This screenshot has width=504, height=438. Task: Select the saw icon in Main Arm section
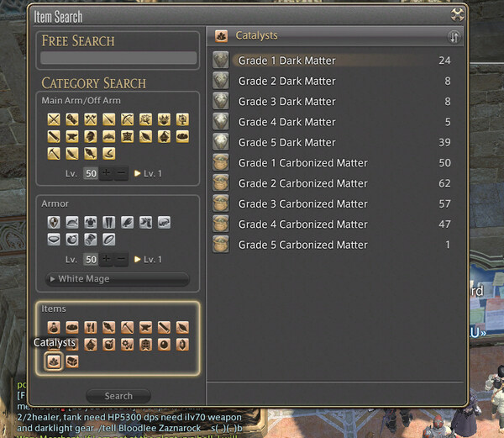coord(54,137)
